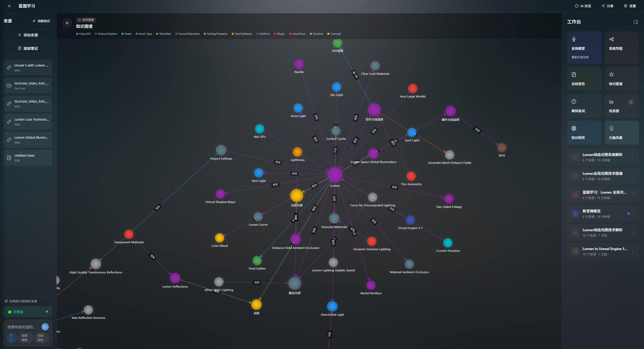Screen dimensions: 644x349
Task: Expand the 已完成 status dropdown arrow
Action: click(x=47, y=312)
